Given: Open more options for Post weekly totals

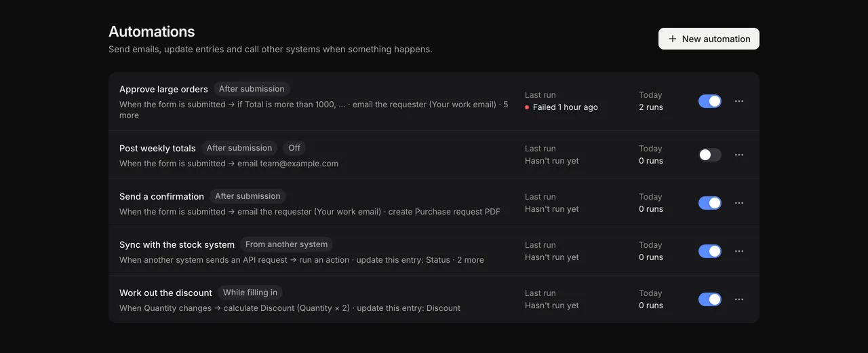Looking at the screenshot, I should (739, 155).
